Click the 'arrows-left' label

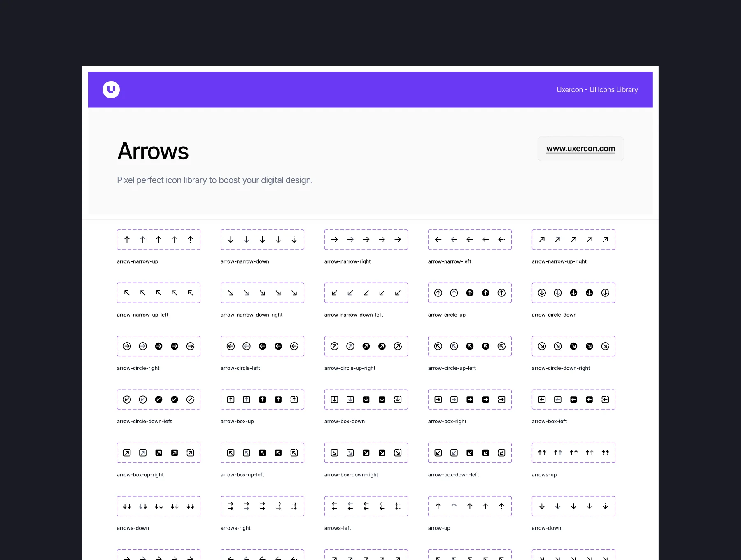click(338, 528)
